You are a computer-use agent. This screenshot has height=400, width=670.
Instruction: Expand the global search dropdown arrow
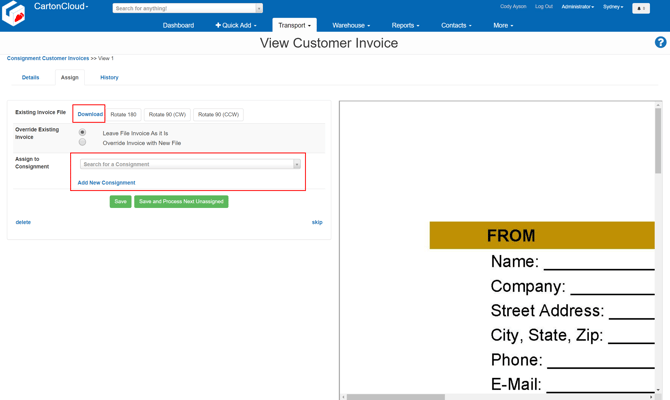[x=259, y=8]
